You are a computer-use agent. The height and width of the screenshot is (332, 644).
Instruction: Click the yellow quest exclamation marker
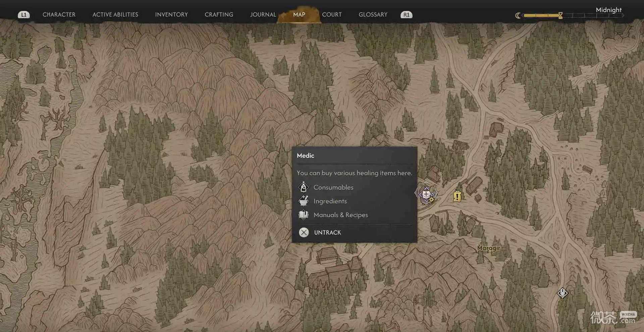[x=457, y=196]
